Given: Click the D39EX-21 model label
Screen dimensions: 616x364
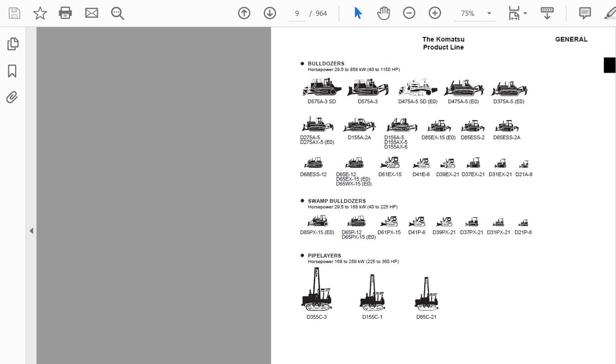Looking at the screenshot, I should pyautogui.click(x=448, y=175).
